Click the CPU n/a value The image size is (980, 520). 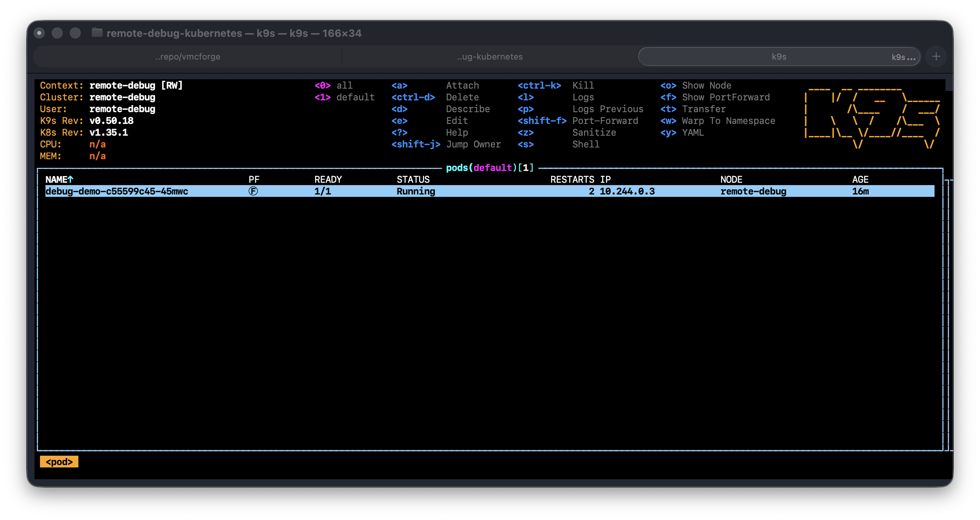(98, 144)
